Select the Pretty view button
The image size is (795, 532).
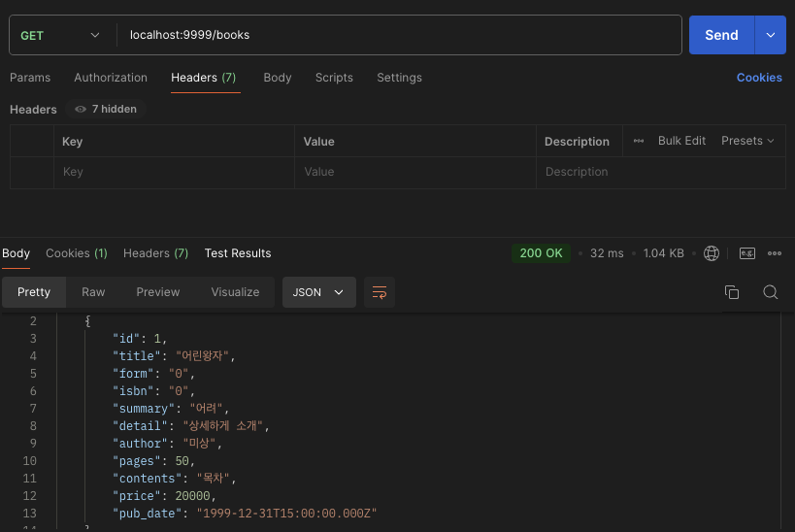tap(34, 292)
